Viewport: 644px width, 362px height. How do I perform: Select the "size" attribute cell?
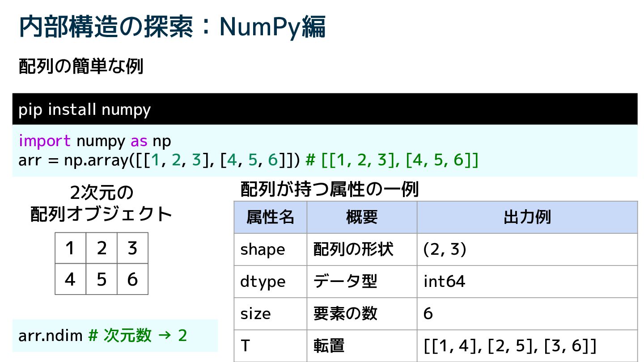(271, 314)
